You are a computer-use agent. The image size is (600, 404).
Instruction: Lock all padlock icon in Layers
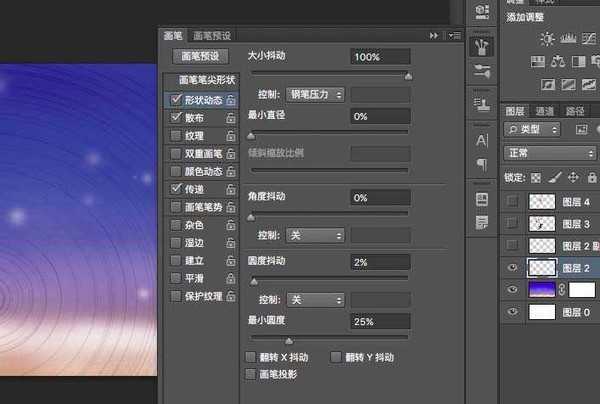[592, 178]
